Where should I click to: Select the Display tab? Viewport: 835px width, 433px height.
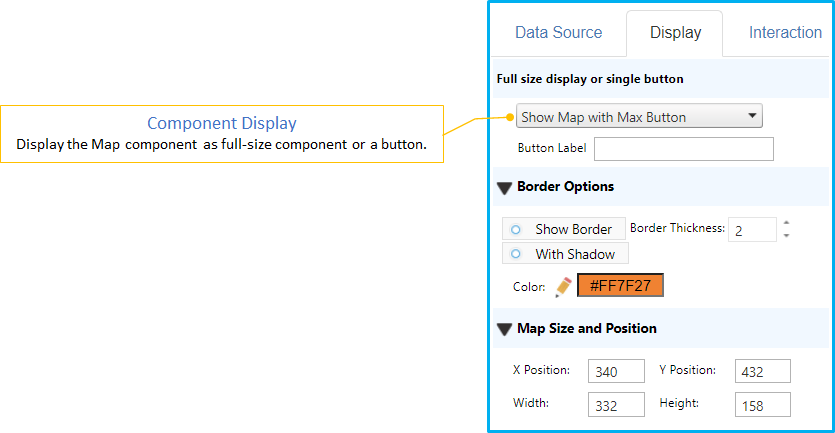click(x=675, y=32)
